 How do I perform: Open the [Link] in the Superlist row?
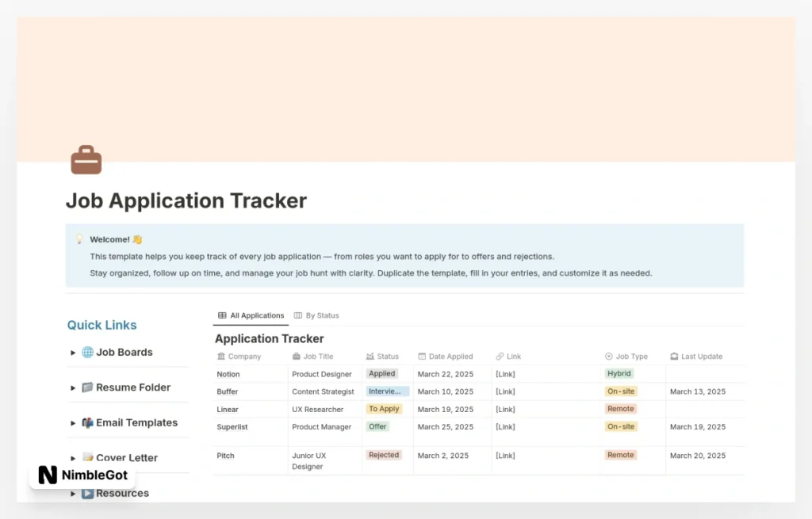click(x=505, y=427)
